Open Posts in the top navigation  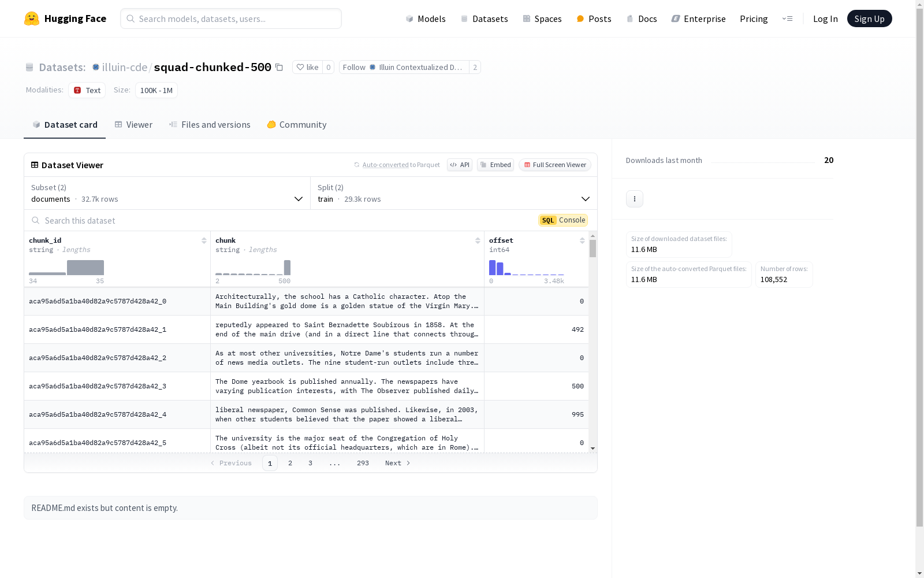(594, 18)
